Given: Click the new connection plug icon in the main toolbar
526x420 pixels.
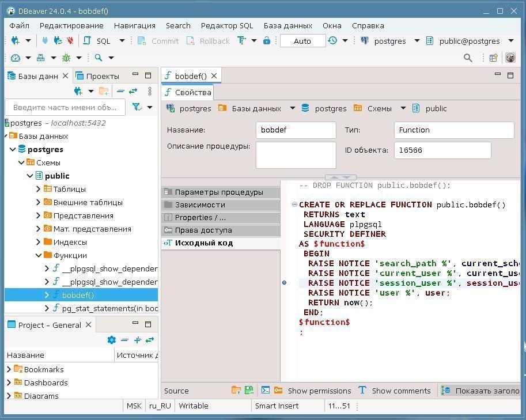Looking at the screenshot, I should click(x=16, y=41).
